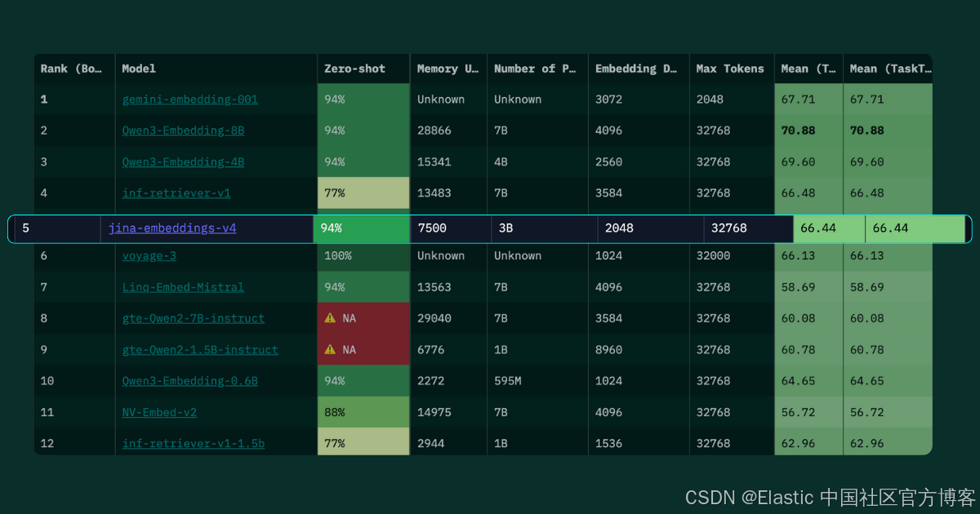The image size is (980, 514).
Task: Select the memory value 15341
Action: pyautogui.click(x=434, y=162)
